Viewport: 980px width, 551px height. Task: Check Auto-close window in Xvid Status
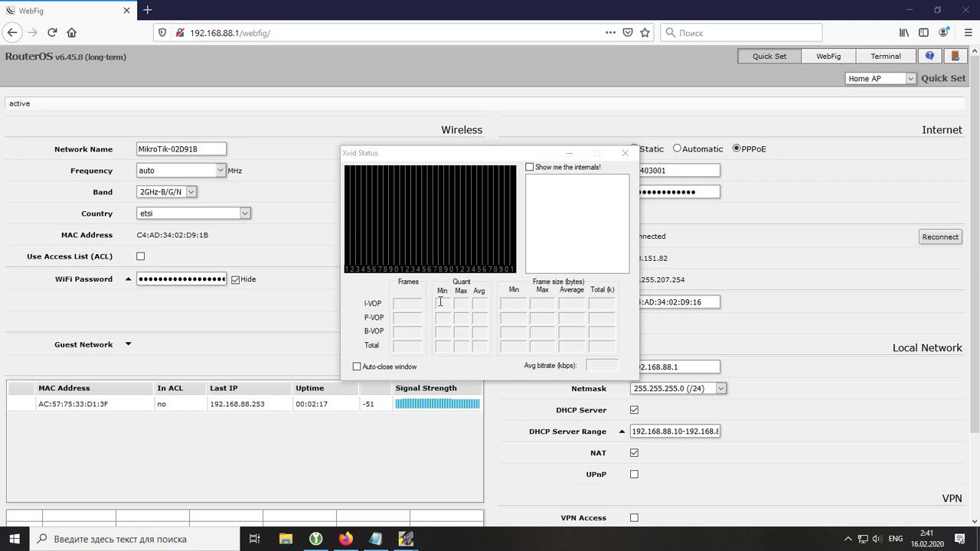(357, 367)
